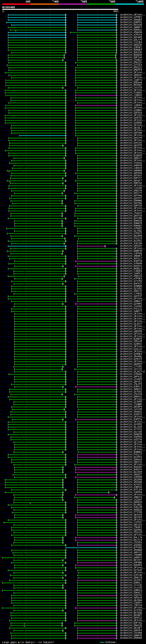Click label UniRef100_B8ADU8
The image size is (146, 644).
coord(131,55)
